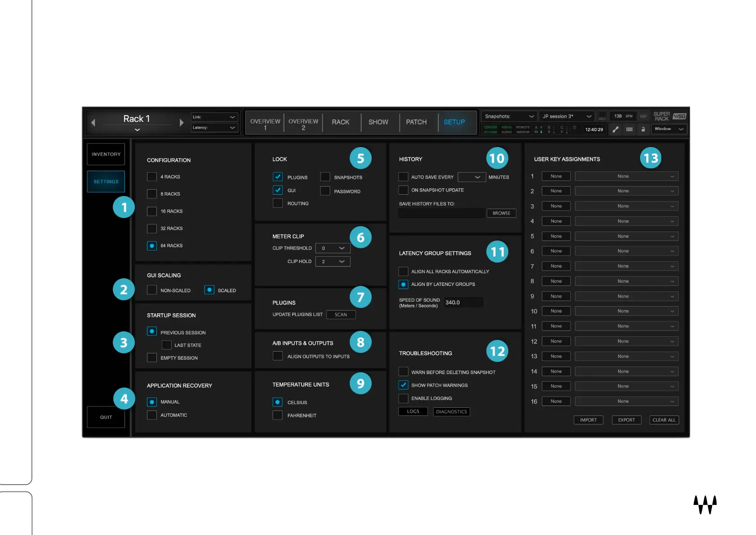Image resolution: width=756 pixels, height=535 pixels.
Task: Browse for history files folder
Action: (x=501, y=213)
